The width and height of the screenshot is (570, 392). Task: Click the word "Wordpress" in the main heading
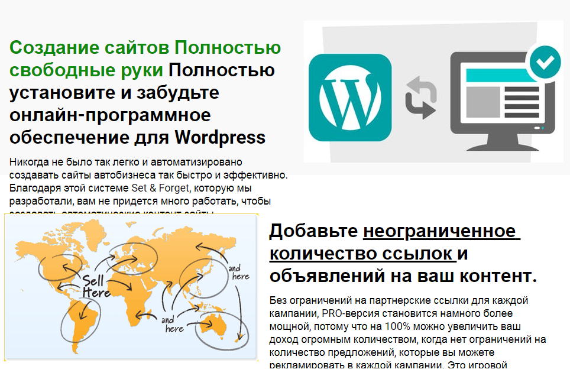pyautogui.click(x=219, y=137)
